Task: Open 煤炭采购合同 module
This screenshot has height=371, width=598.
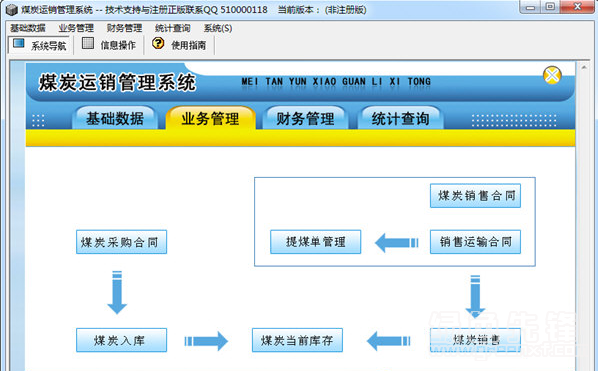Action: (121, 242)
